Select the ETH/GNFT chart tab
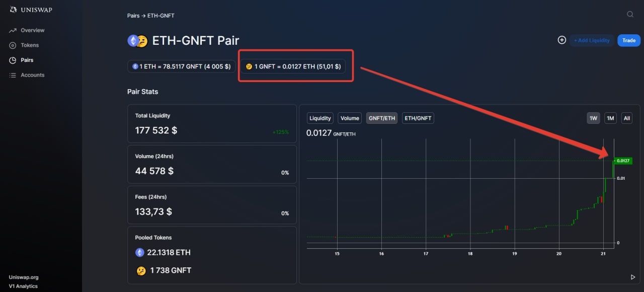The width and height of the screenshot is (644, 292). pyautogui.click(x=418, y=118)
